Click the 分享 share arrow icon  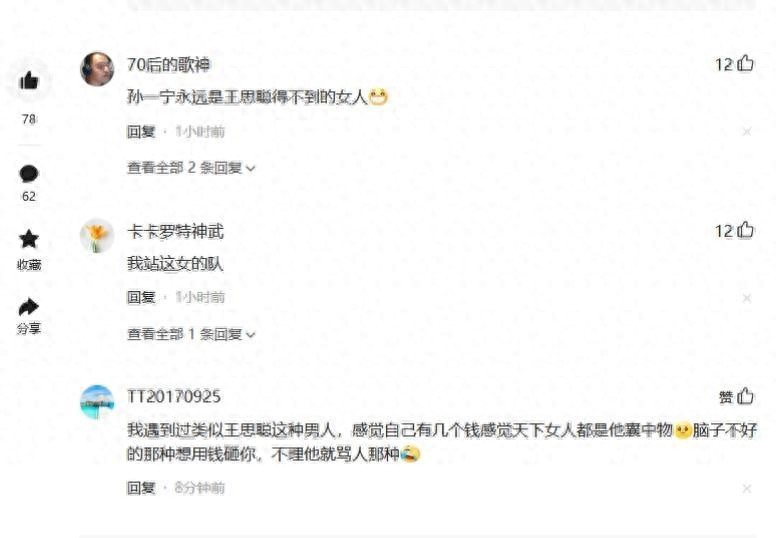click(29, 307)
